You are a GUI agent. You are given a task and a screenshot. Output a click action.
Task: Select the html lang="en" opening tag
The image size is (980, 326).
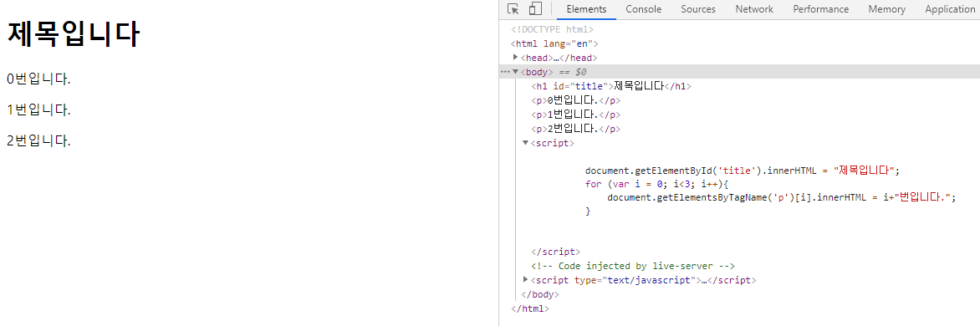point(555,43)
